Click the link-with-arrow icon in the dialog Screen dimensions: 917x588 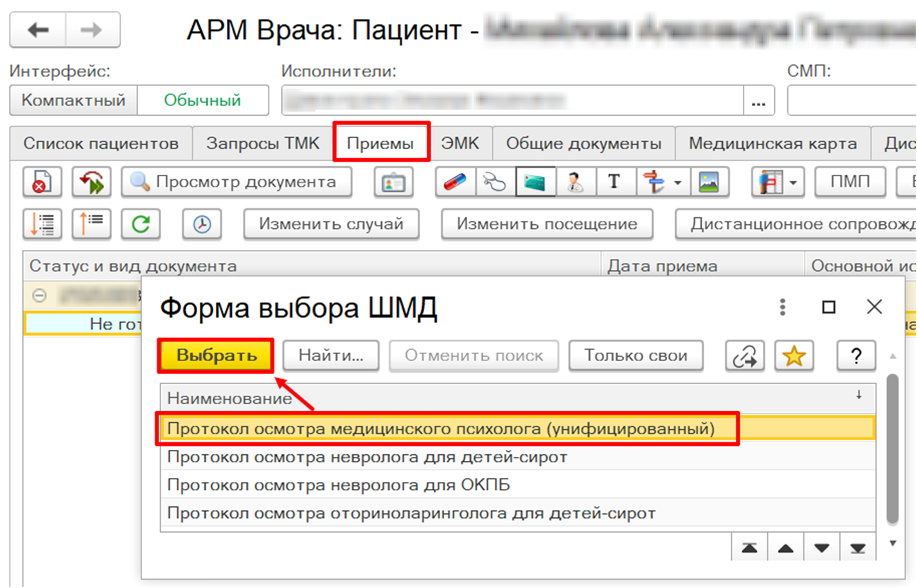(744, 355)
